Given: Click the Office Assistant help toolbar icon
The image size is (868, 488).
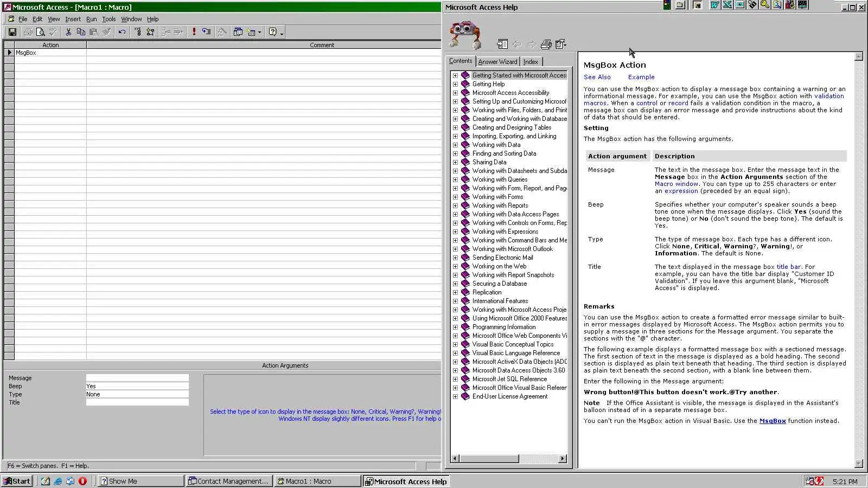Looking at the screenshot, I should click(273, 32).
